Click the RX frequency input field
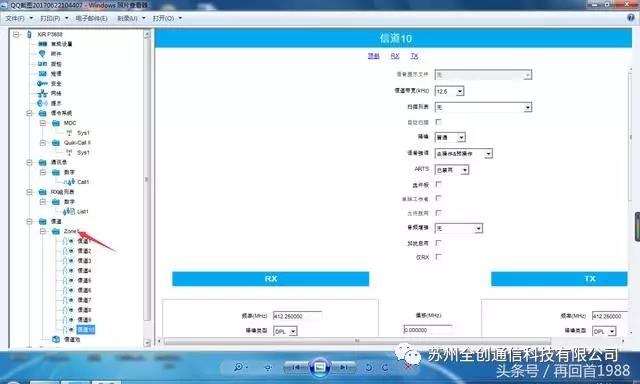The height and width of the screenshot is (384, 640). coord(297,316)
